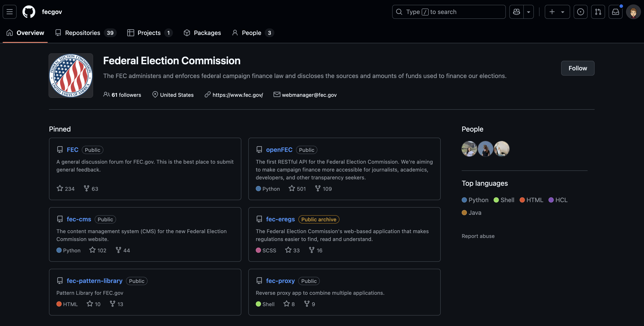View the 13 forks of fec-pattern-library
This screenshot has width=644, height=326.
click(116, 304)
